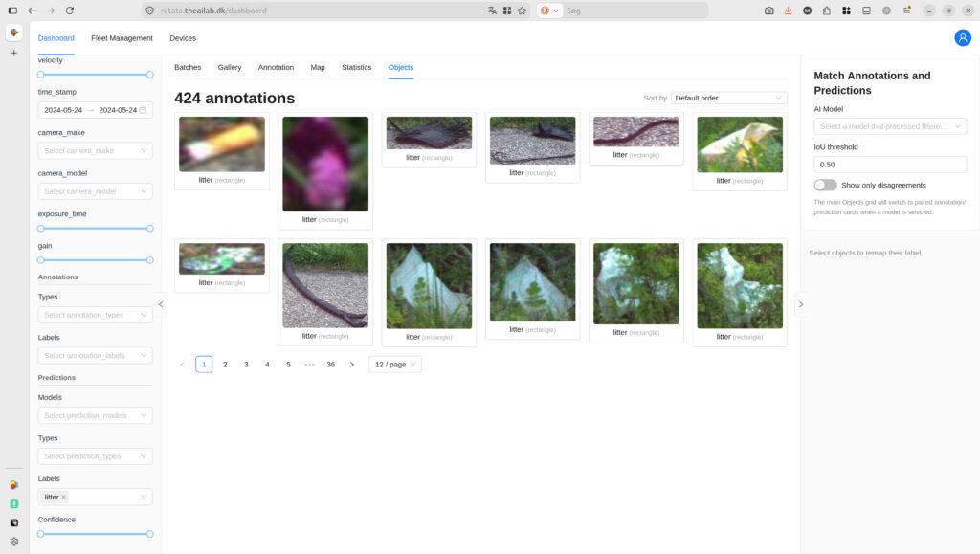Switch to the Map tab
Image resolution: width=980 pixels, height=554 pixels.
click(x=318, y=67)
